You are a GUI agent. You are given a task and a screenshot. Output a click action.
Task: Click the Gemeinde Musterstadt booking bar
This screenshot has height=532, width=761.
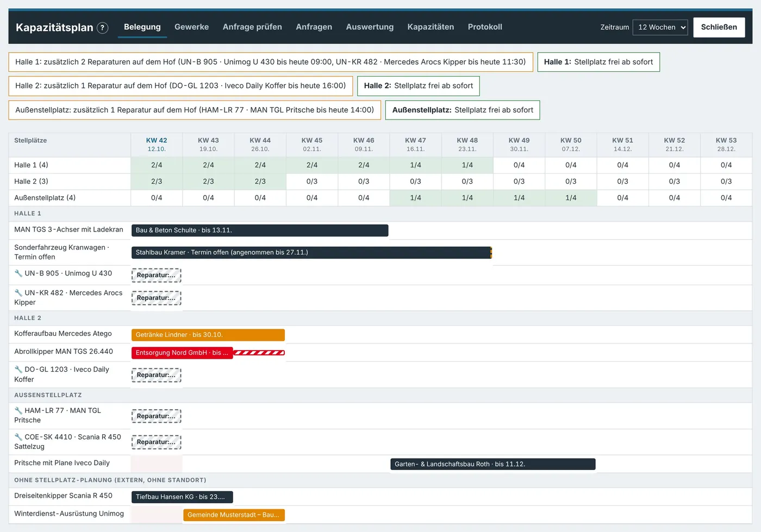click(x=234, y=515)
